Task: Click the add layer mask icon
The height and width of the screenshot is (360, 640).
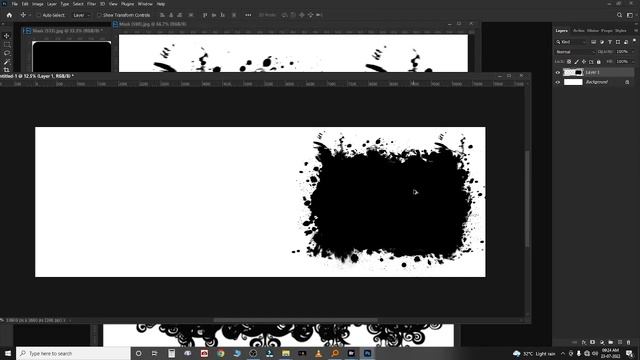Action: coord(593,342)
